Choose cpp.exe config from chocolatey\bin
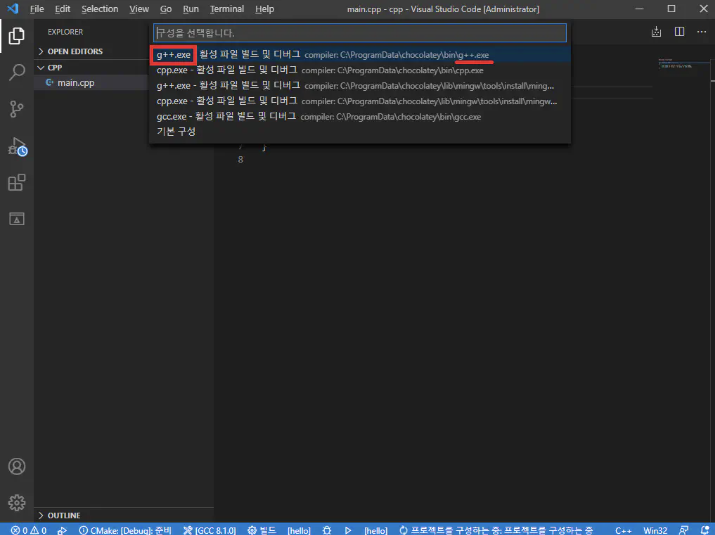Image resolution: width=715 pixels, height=535 pixels. point(360,70)
